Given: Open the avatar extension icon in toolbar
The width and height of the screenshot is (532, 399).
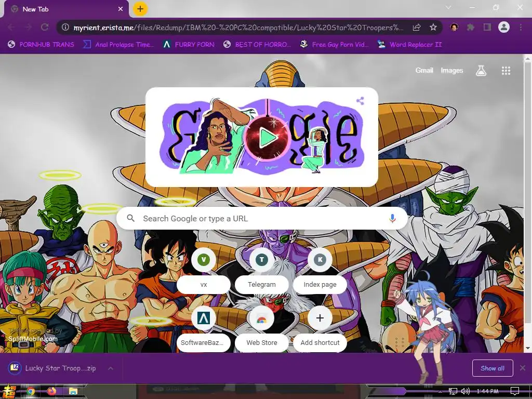Looking at the screenshot, I should pyautogui.click(x=454, y=27).
